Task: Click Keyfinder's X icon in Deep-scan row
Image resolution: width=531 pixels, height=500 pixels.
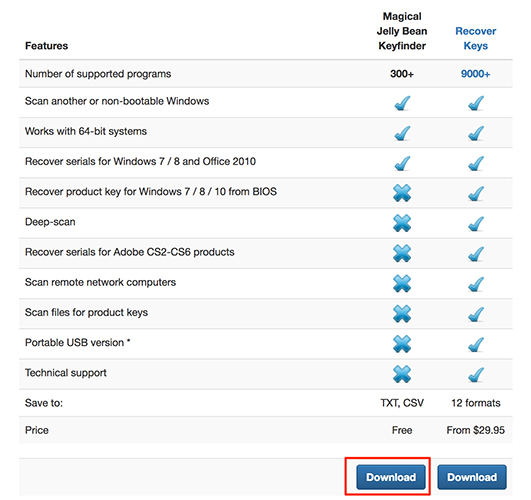Action: [402, 223]
